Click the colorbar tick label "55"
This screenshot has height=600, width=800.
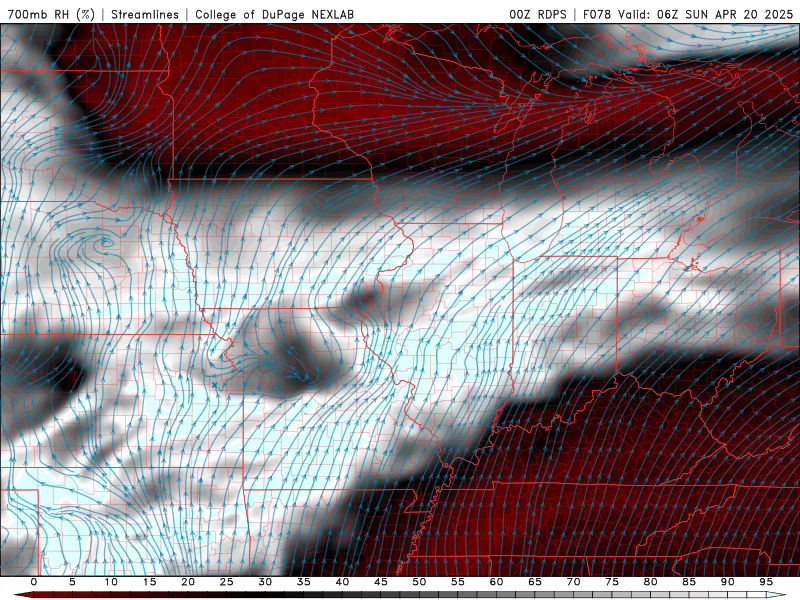(x=458, y=582)
